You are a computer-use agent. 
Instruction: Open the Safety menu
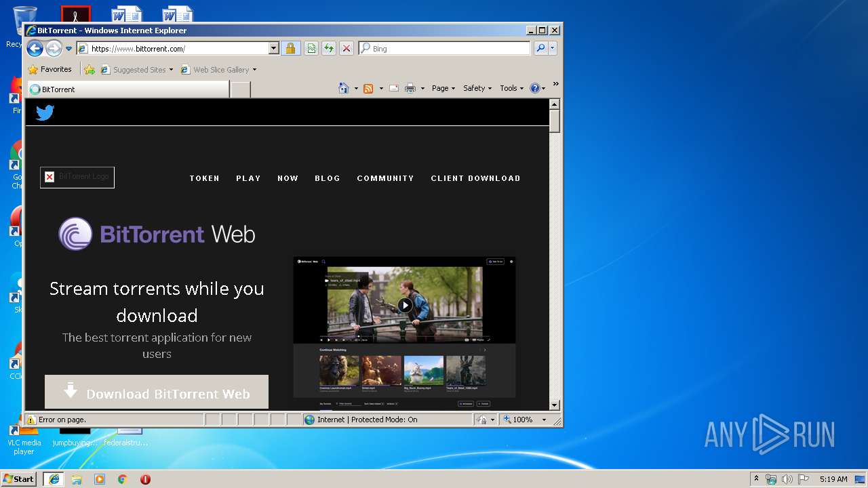coord(477,88)
